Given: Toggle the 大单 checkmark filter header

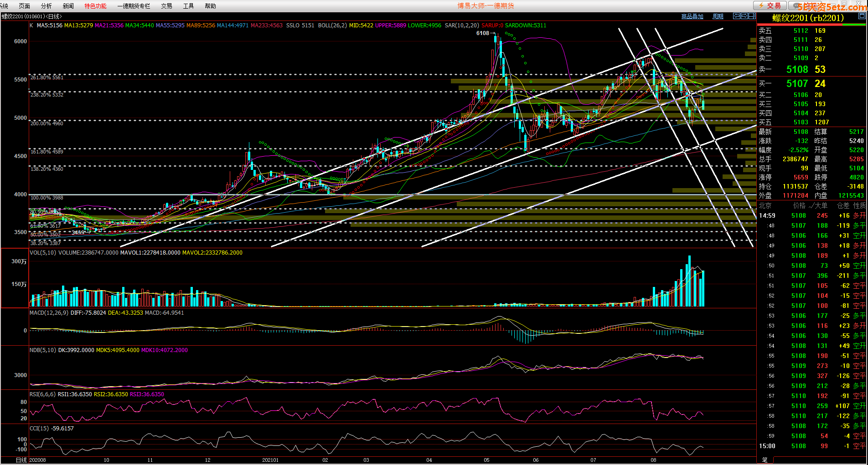Looking at the screenshot, I should pos(818,206).
